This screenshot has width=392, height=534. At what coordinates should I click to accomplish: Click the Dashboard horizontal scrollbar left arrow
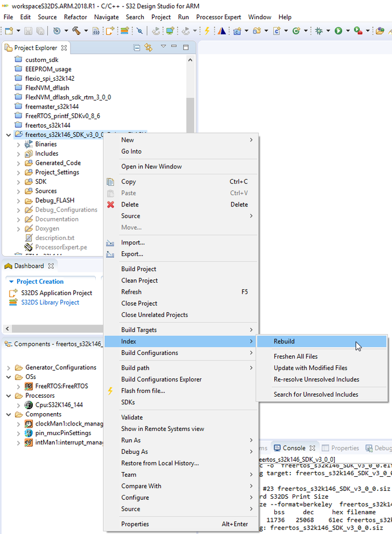click(7, 329)
